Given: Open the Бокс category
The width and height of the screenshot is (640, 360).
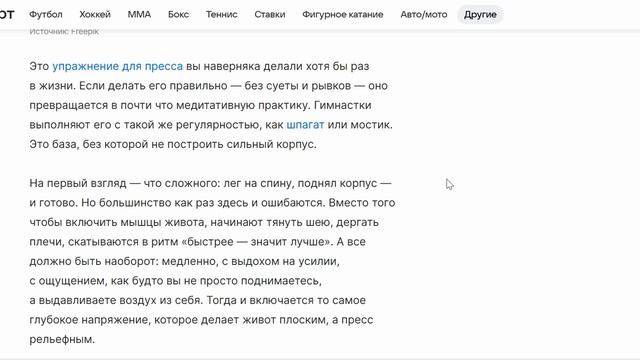Looking at the screenshot, I should click(x=178, y=14).
